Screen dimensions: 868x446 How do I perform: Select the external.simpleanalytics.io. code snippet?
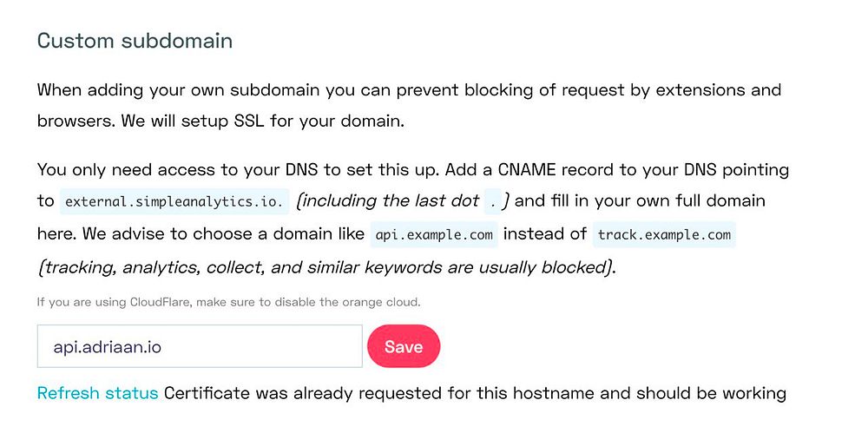(174, 202)
